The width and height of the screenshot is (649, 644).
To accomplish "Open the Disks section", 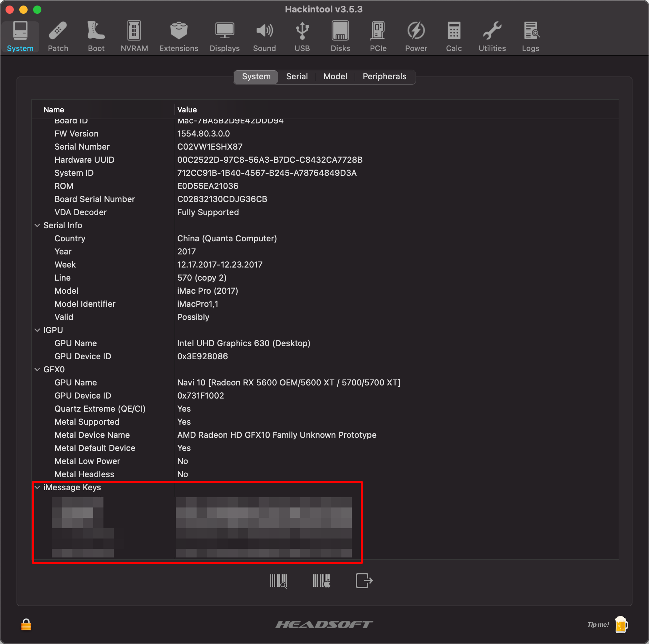I will click(x=340, y=37).
